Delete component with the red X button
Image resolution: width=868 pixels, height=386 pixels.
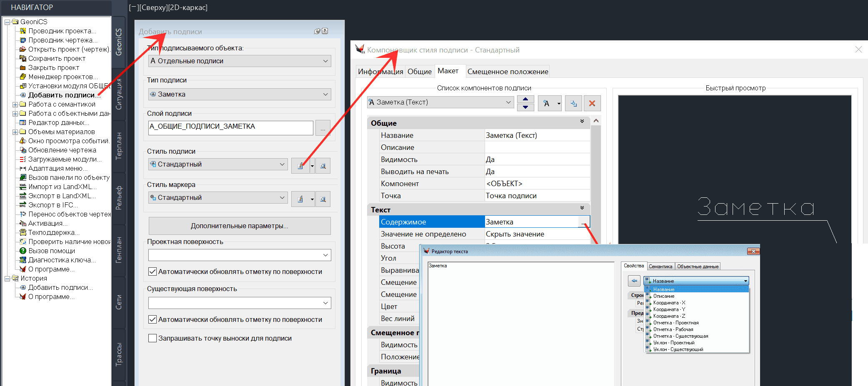click(x=592, y=103)
